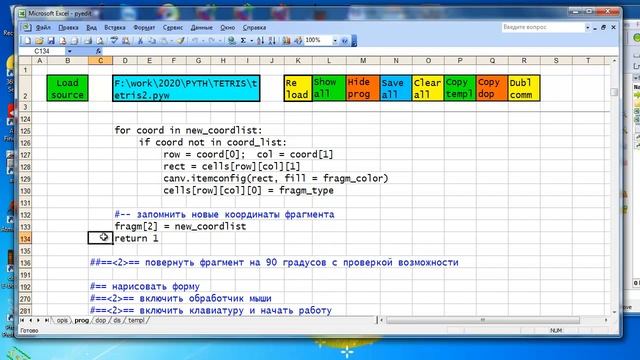
Task: Click the Copy icon in the toolbar
Action: (152, 40)
